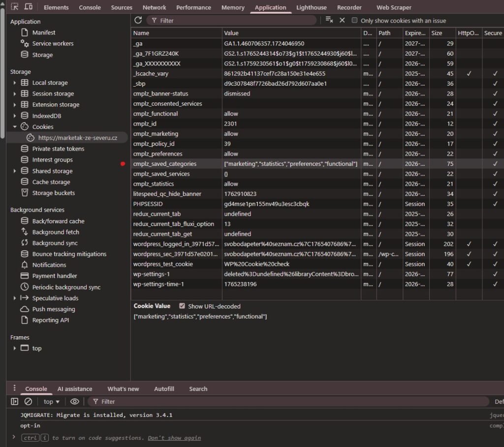Image resolution: width=504 pixels, height=447 pixels.
Task: Click the clear console icon
Action: (x=28, y=401)
